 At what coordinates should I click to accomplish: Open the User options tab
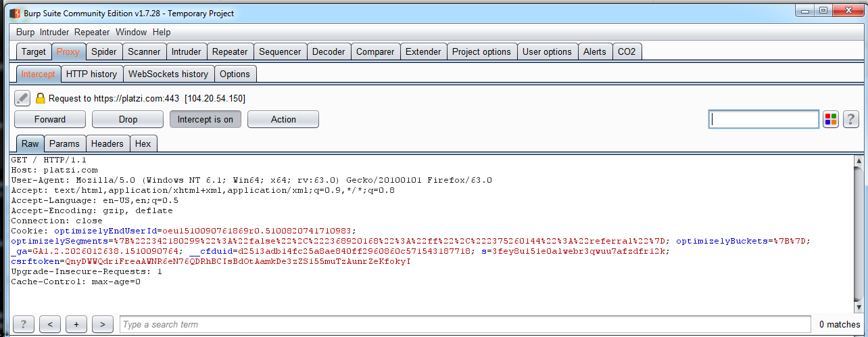pyautogui.click(x=548, y=51)
